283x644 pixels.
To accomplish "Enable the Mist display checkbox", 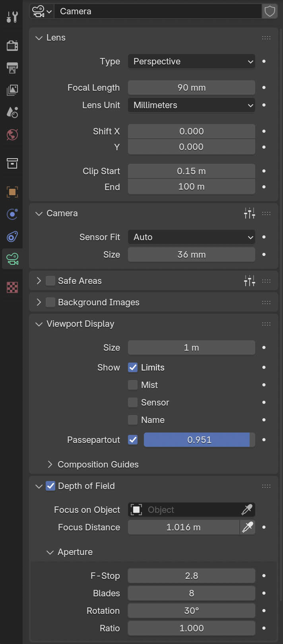I will 133,385.
